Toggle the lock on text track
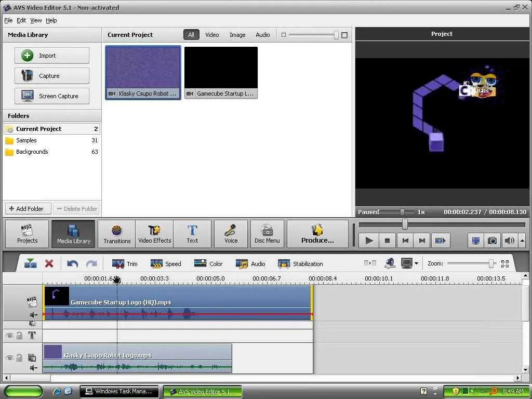The width and height of the screenshot is (532, 399). point(19,336)
